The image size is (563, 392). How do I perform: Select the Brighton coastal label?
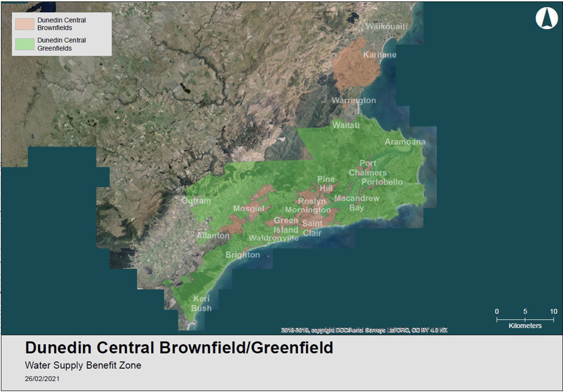[242, 255]
